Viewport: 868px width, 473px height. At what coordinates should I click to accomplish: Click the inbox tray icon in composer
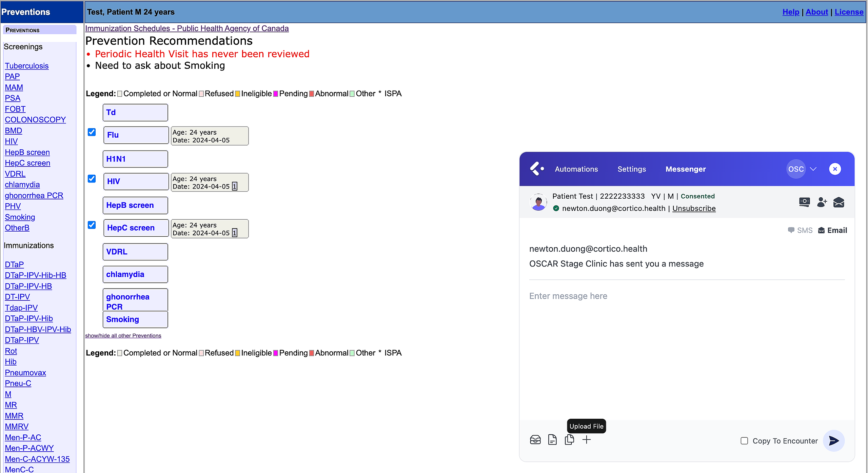pyautogui.click(x=535, y=440)
